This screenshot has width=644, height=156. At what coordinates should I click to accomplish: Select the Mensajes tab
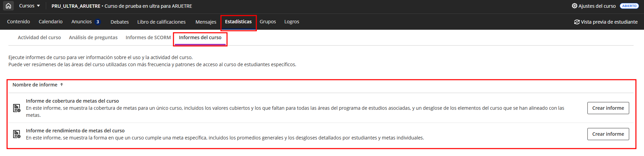[x=206, y=22]
